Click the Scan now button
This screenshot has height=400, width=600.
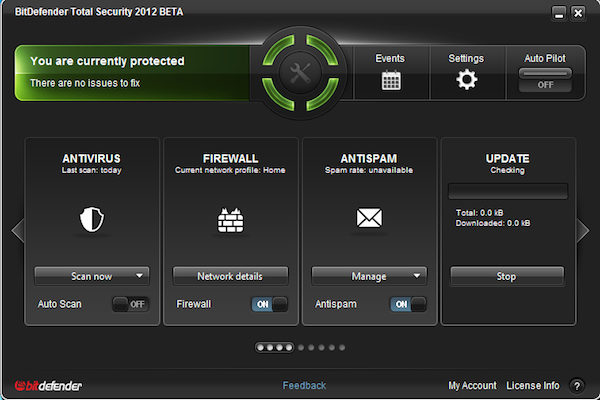tap(92, 276)
